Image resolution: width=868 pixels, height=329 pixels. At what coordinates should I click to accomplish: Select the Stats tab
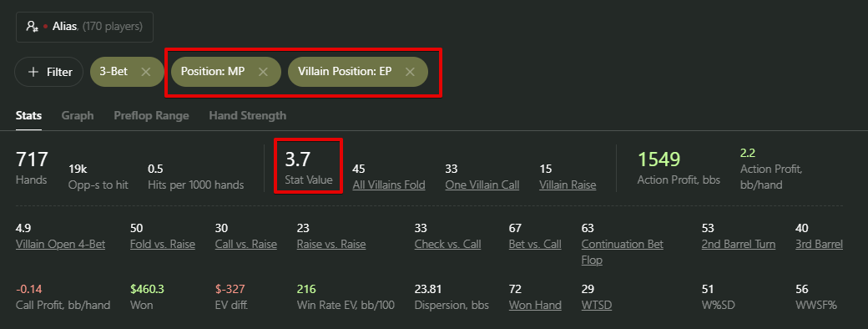(28, 115)
